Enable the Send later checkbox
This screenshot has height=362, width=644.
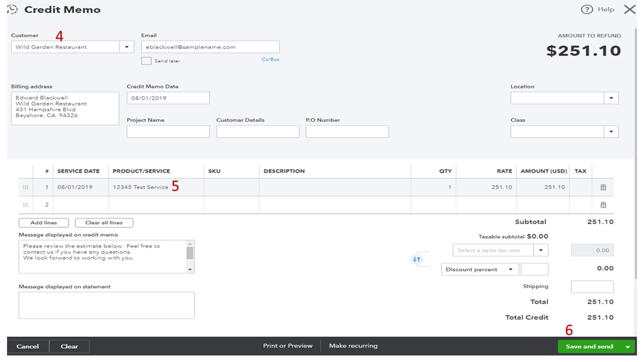[x=146, y=61]
